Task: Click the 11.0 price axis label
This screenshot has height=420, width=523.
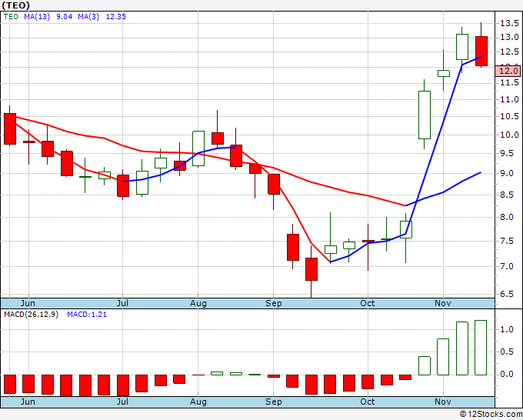Action: click(x=509, y=99)
